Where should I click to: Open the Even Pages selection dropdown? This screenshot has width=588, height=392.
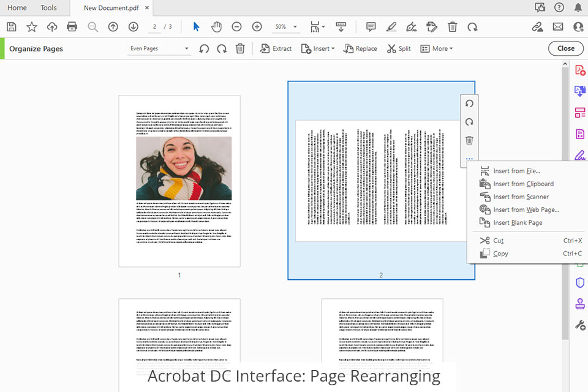pos(159,48)
